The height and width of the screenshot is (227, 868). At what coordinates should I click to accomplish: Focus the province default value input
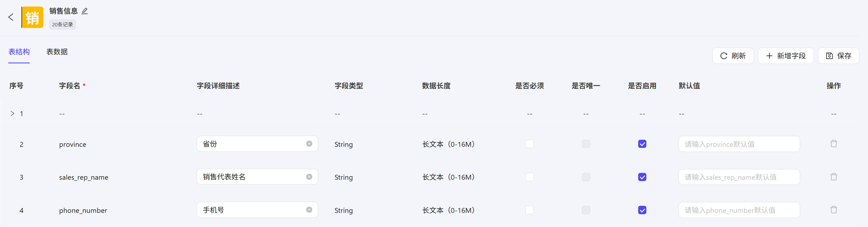click(739, 144)
